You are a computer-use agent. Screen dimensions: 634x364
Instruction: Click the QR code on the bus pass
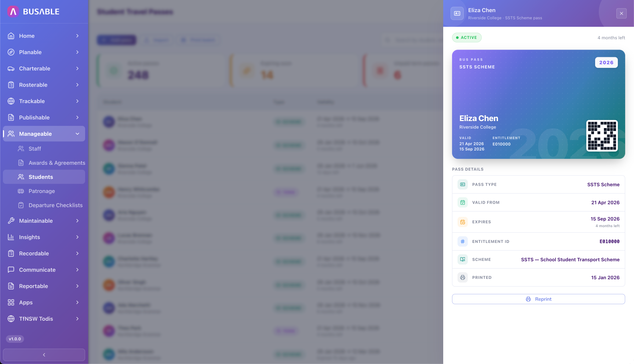[602, 136]
